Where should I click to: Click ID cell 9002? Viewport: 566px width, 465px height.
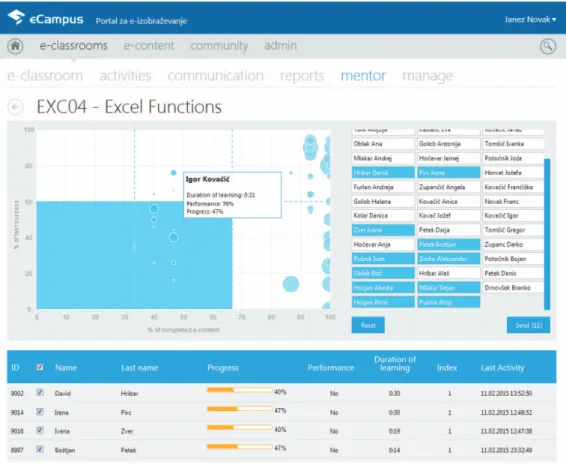(x=17, y=394)
